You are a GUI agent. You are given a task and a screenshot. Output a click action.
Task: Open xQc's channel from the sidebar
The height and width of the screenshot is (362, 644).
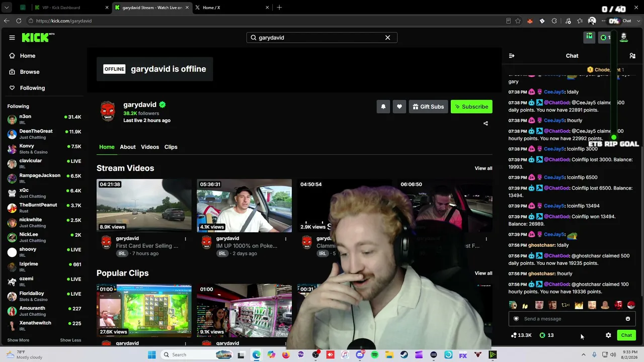[44, 193]
